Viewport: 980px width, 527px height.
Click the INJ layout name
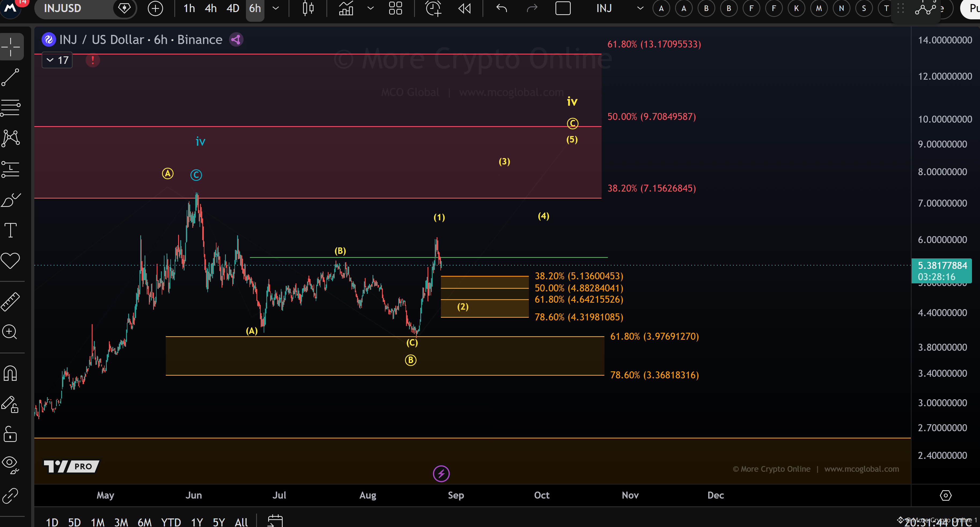click(604, 8)
